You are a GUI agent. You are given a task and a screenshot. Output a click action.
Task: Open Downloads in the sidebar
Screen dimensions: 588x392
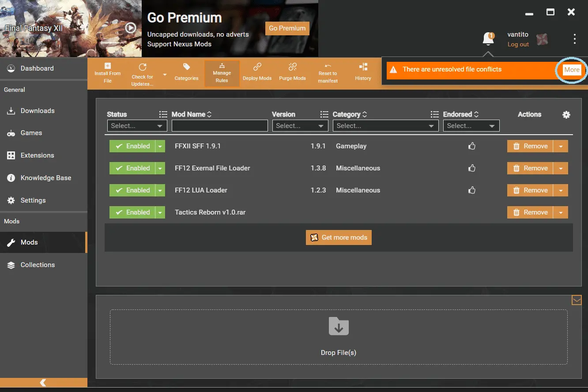(x=43, y=111)
